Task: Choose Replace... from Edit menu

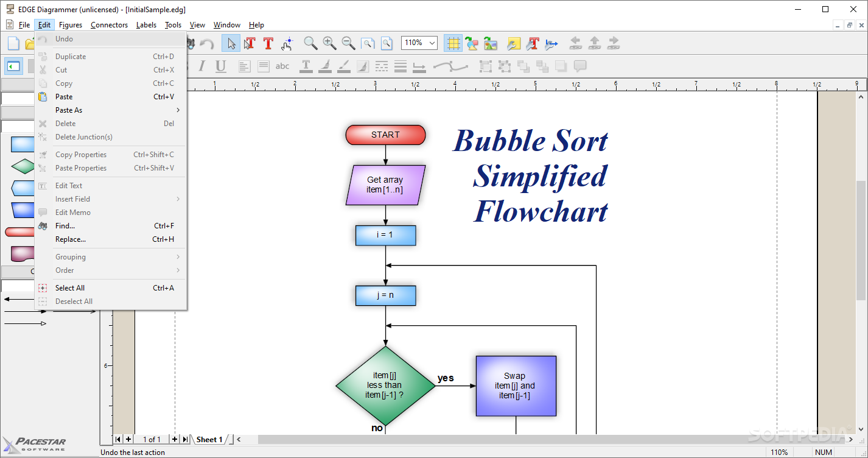Action: (x=111, y=239)
